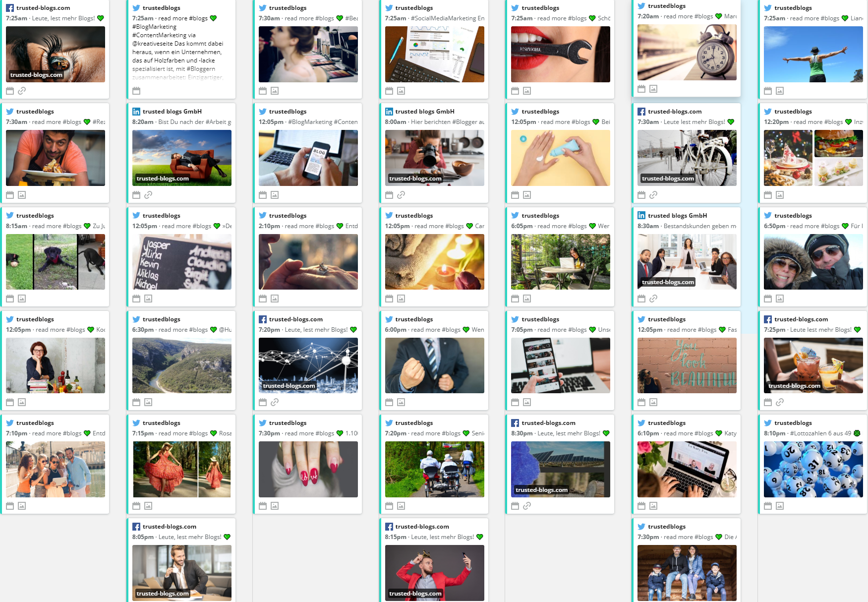Click calendar icon under the clenched fist post

(x=389, y=402)
